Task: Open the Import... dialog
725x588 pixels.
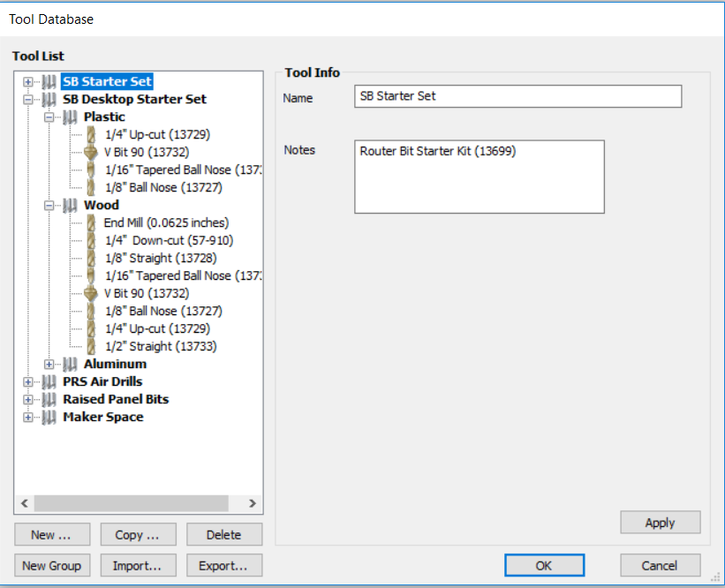Action: (x=139, y=565)
